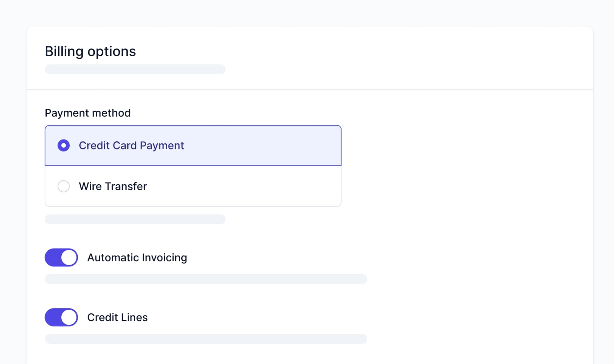Select the Credit Card Payment radio circle
Image resolution: width=614 pixels, height=364 pixels.
click(63, 145)
